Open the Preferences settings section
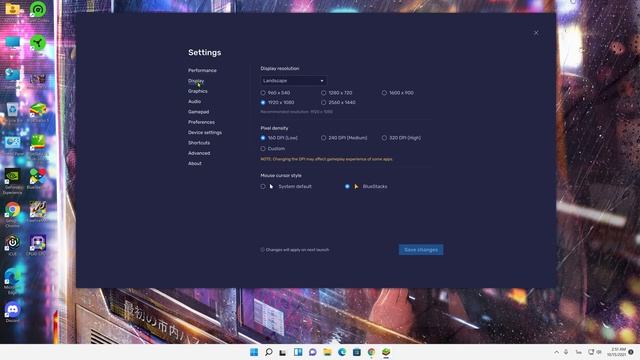The width and height of the screenshot is (640, 360). [201, 122]
